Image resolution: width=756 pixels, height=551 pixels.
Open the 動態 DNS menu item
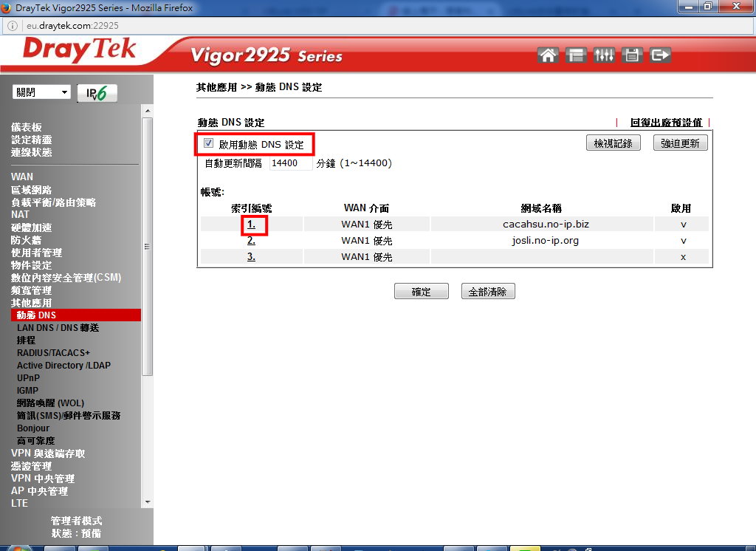pos(36,315)
